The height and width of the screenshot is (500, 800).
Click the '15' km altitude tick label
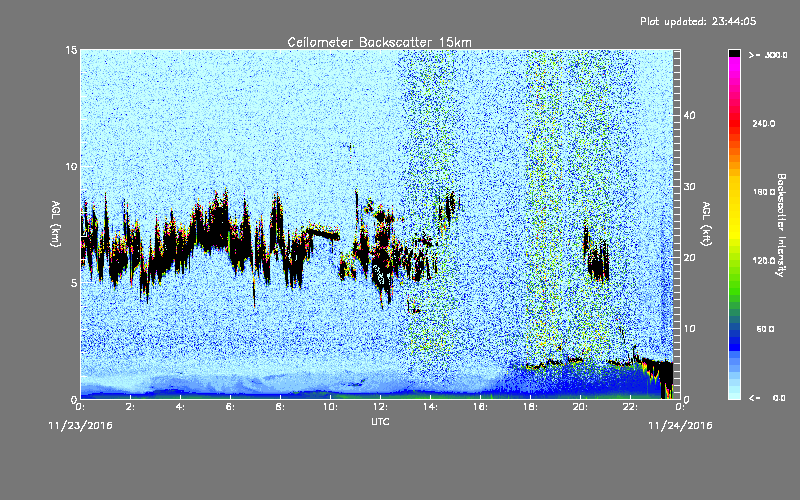[71, 50]
